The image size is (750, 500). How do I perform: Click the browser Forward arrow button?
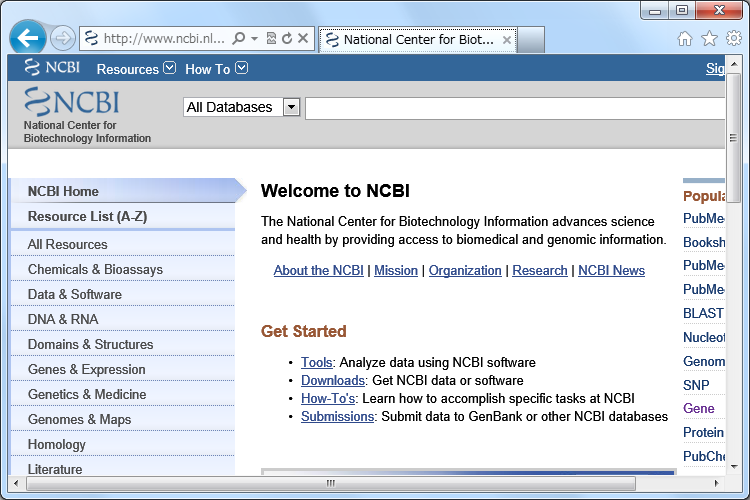pyautogui.click(x=63, y=38)
